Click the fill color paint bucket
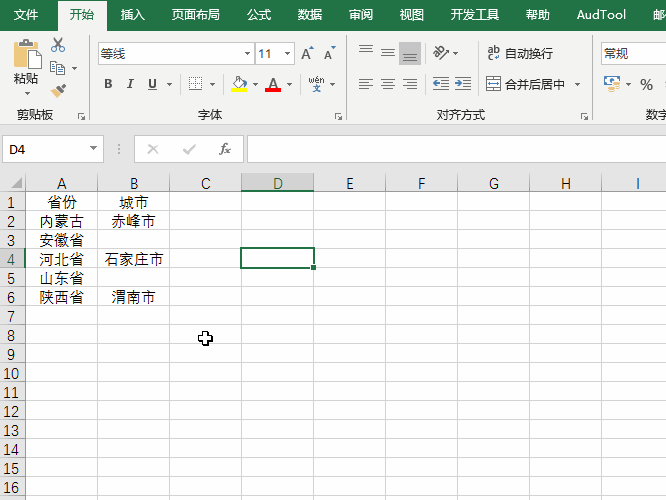This screenshot has height=500, width=666. pos(239,84)
